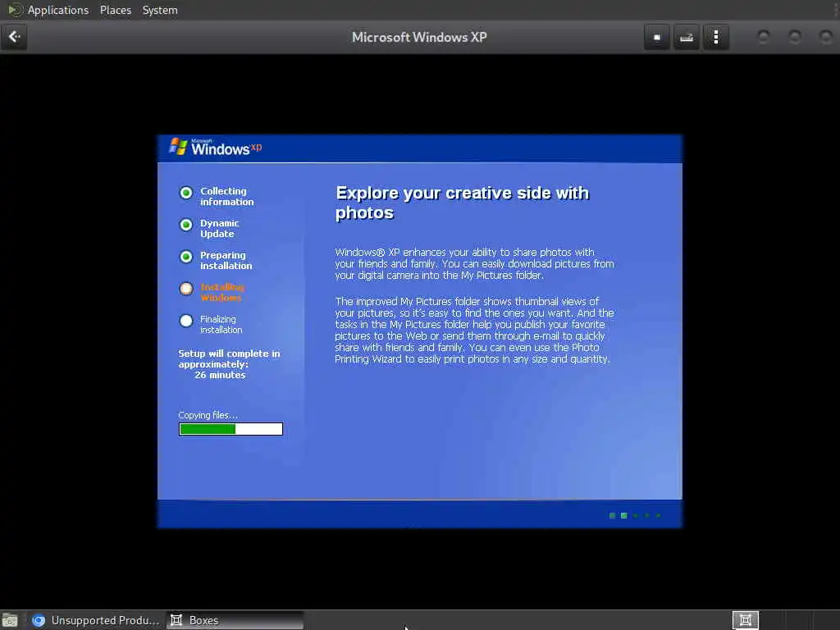840x630 pixels.
Task: Click the Copying files progress bar
Action: tap(231, 429)
